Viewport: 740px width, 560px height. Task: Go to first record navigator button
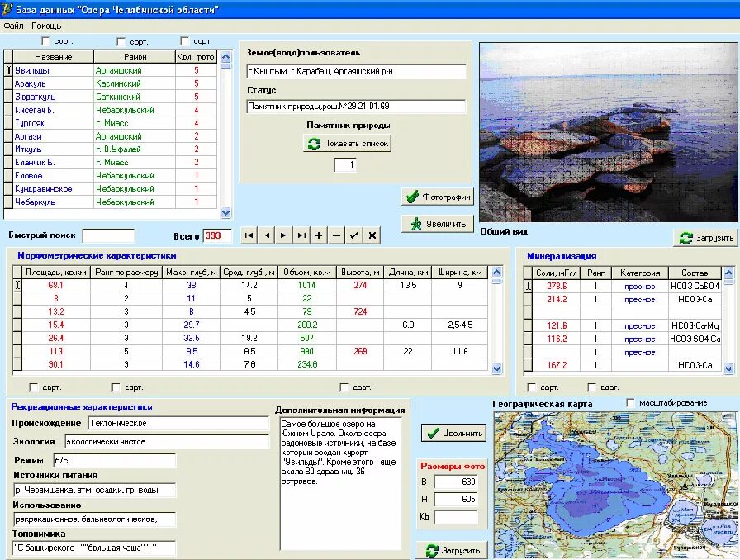(x=249, y=235)
